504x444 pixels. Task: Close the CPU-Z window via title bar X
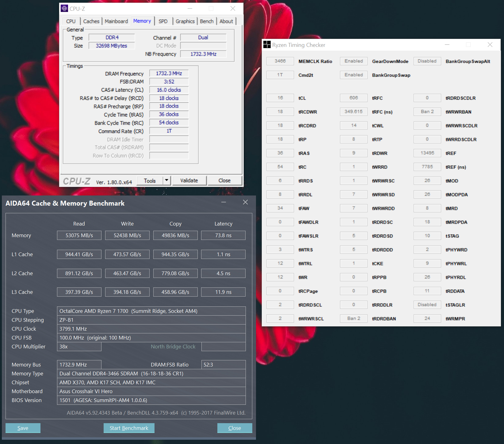pyautogui.click(x=233, y=9)
